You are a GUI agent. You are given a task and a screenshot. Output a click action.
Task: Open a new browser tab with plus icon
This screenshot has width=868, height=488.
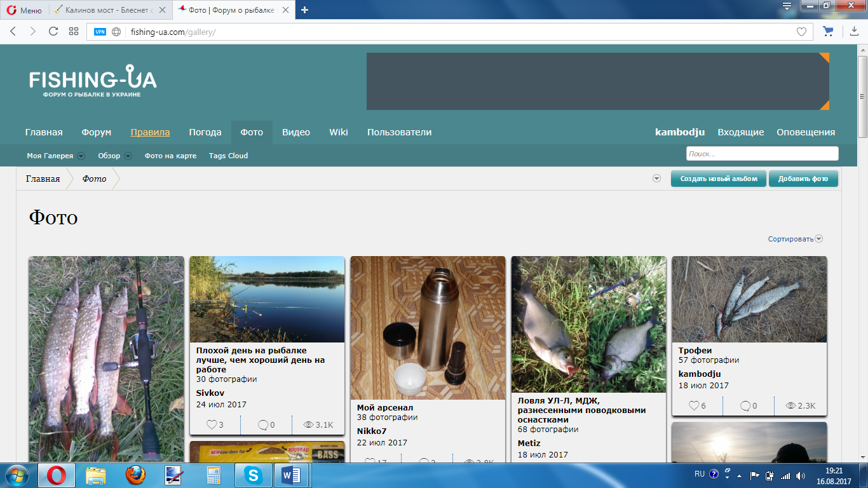coord(305,10)
